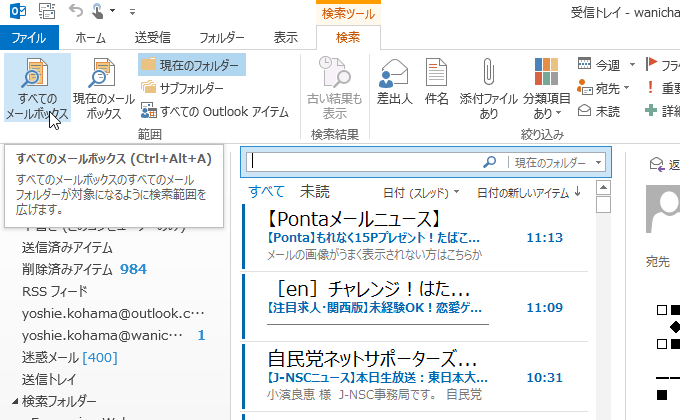Show 未読 messages filter in list header
680x420 pixels.
(315, 191)
